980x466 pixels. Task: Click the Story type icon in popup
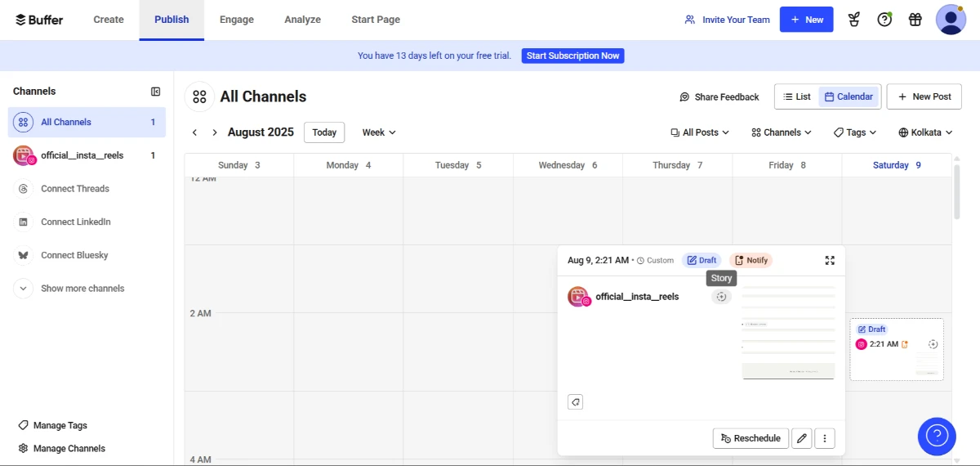721,297
